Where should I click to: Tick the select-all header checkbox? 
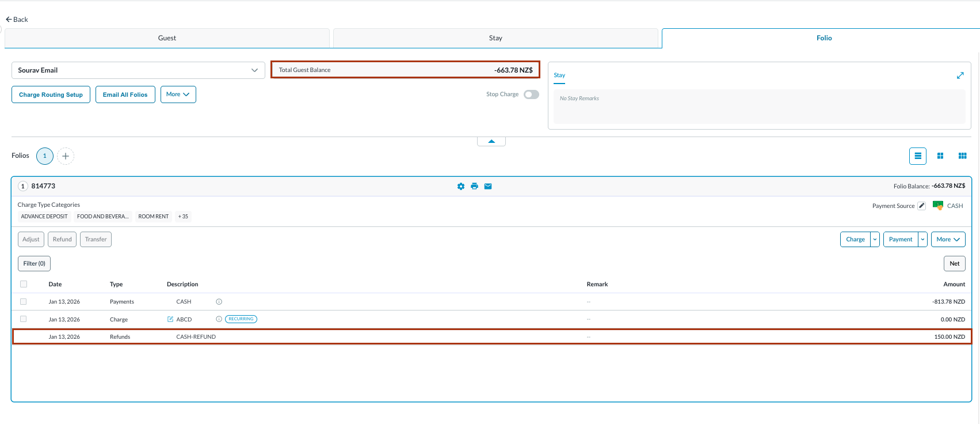[x=24, y=284]
